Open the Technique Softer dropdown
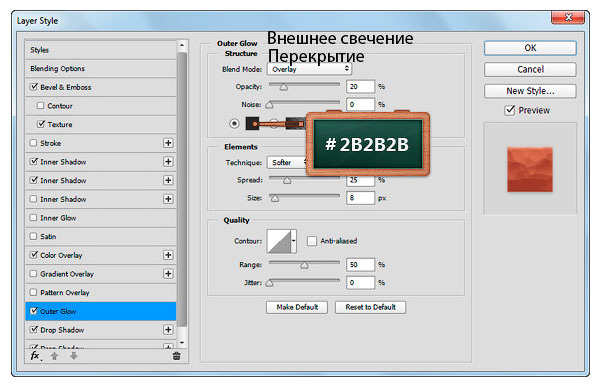This screenshot has height=387, width=600. (287, 162)
